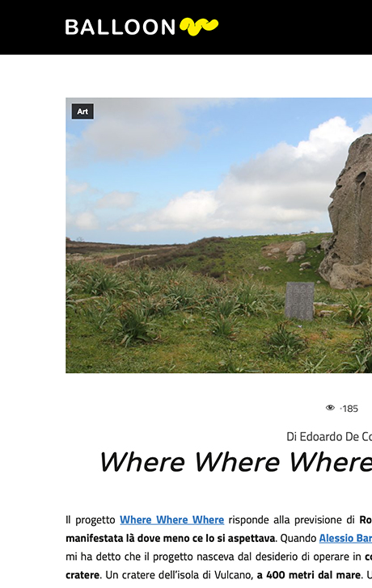Click "Il progetto" at paragraph start
Image resolution: width=372 pixels, height=588 pixels.
point(91,520)
